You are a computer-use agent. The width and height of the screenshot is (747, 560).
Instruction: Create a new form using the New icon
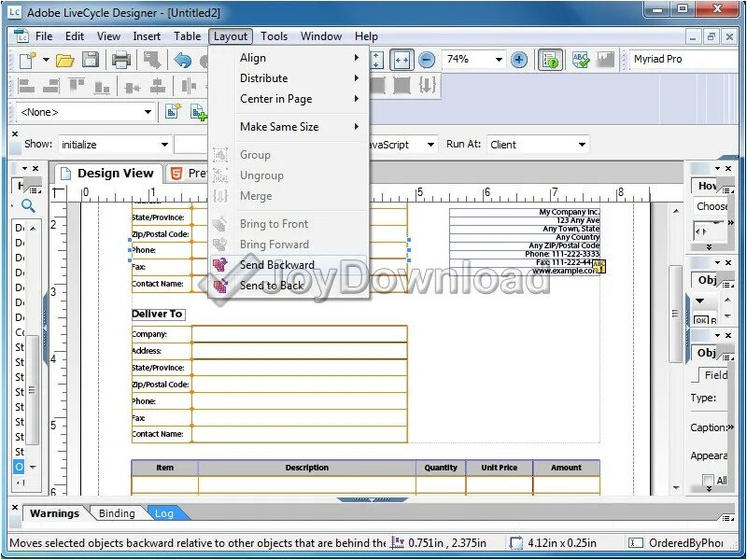(26, 60)
